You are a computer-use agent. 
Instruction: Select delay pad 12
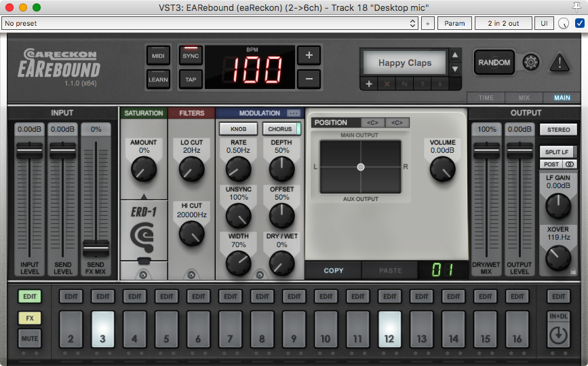389,329
